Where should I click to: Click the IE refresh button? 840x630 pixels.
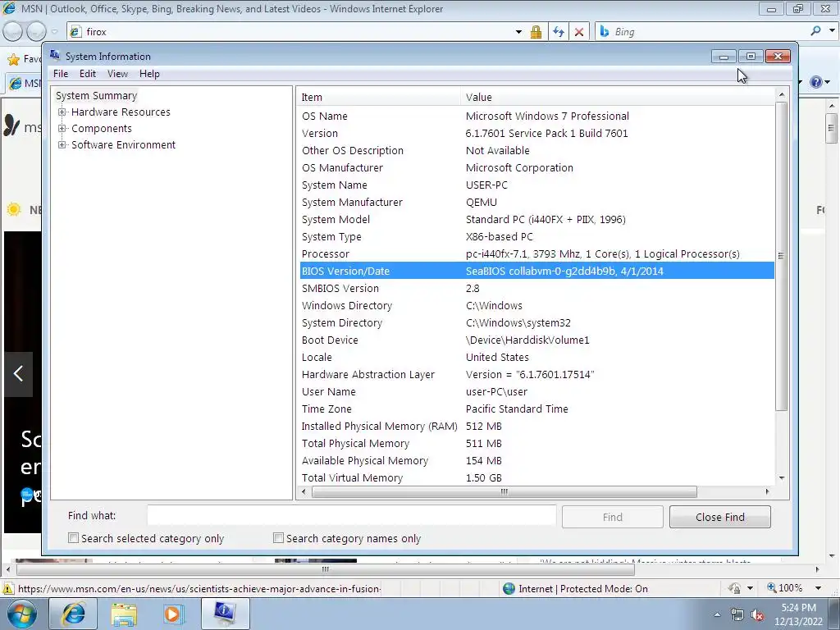pyautogui.click(x=558, y=32)
